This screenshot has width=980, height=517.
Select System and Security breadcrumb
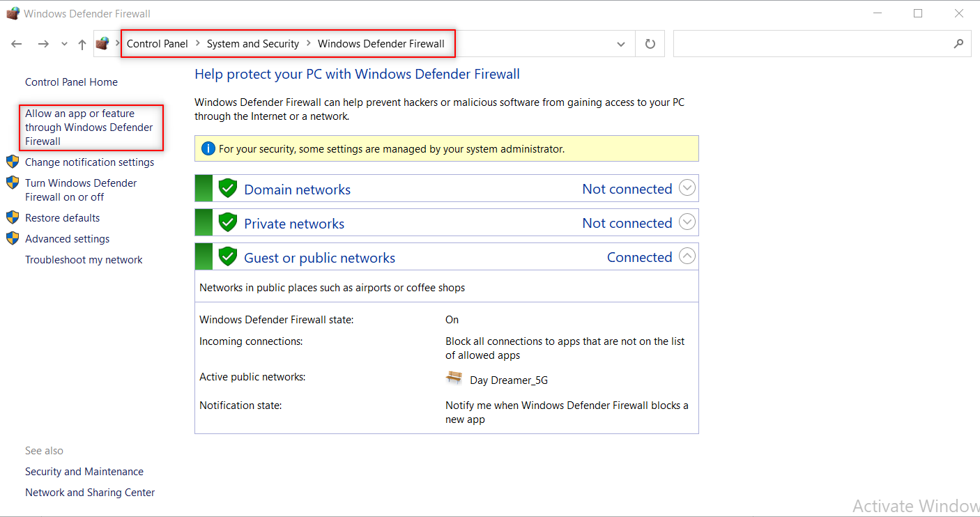point(253,43)
